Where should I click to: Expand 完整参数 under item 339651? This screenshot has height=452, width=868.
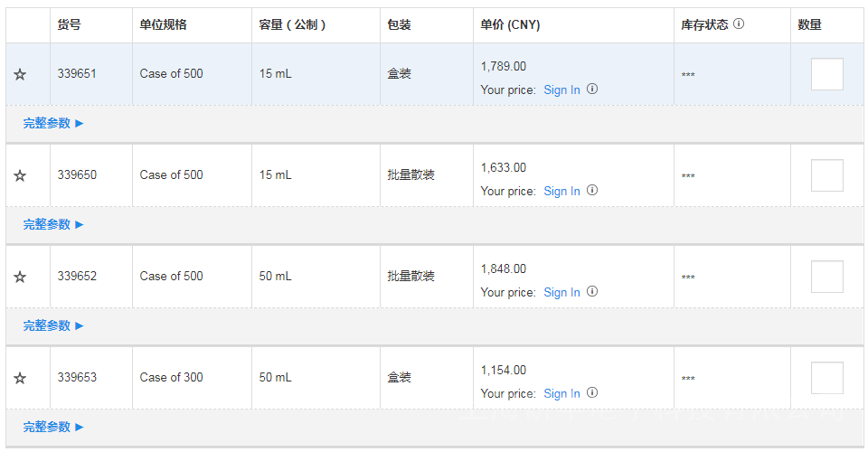pyautogui.click(x=52, y=123)
